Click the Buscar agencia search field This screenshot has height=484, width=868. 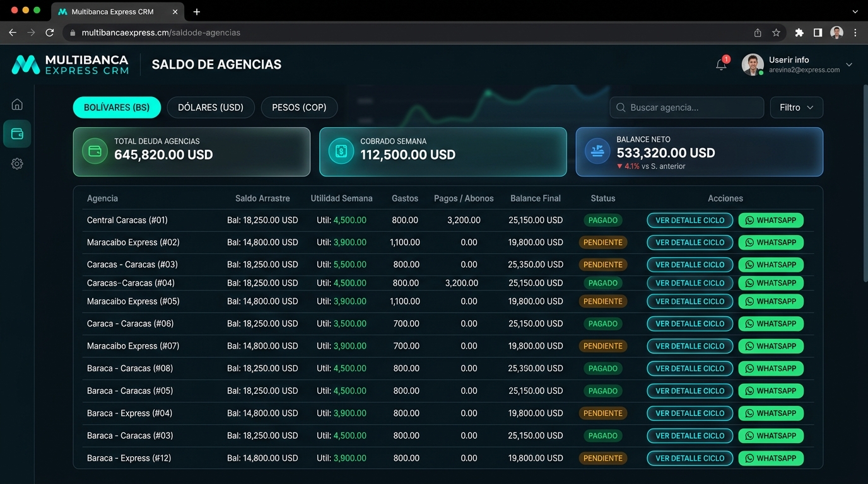click(x=687, y=108)
